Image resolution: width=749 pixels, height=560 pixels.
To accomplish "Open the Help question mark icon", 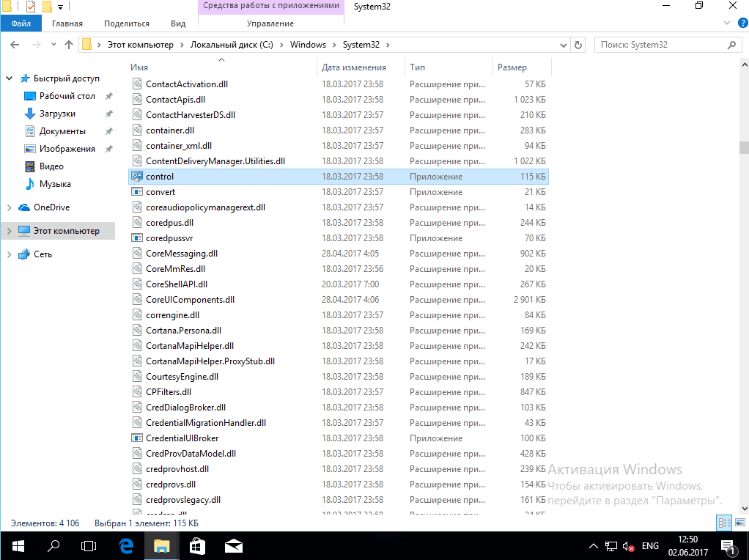I will tap(739, 24).
